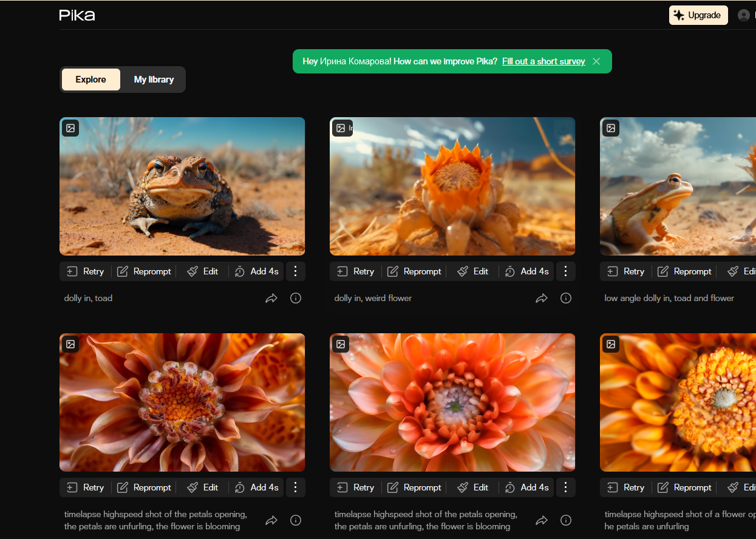
Task: Click the Pika logo
Action: pos(77,15)
